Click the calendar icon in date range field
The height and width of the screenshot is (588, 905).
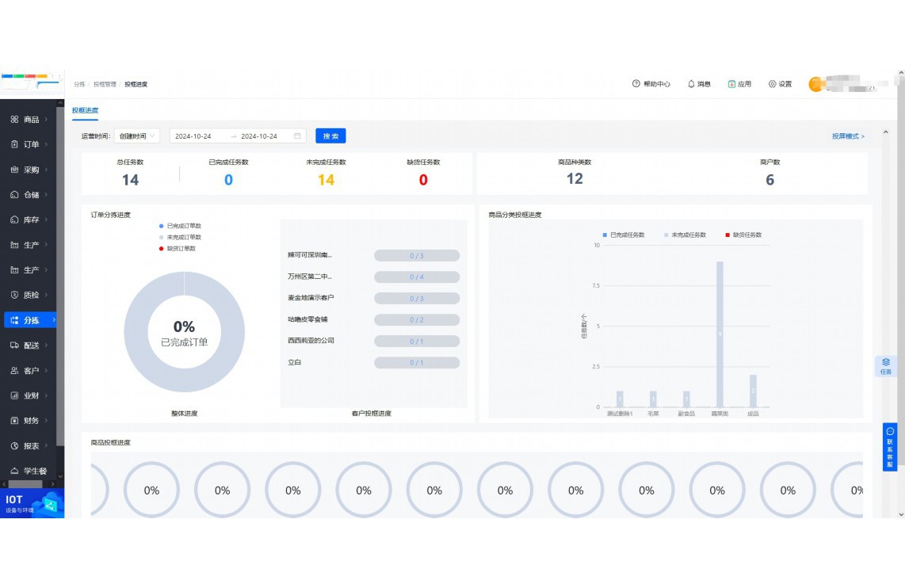tap(298, 136)
